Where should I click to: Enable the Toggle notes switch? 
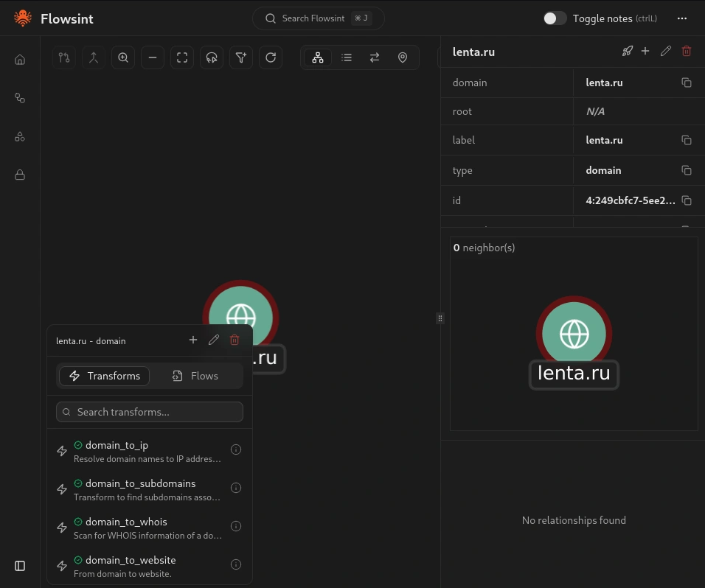(x=555, y=18)
